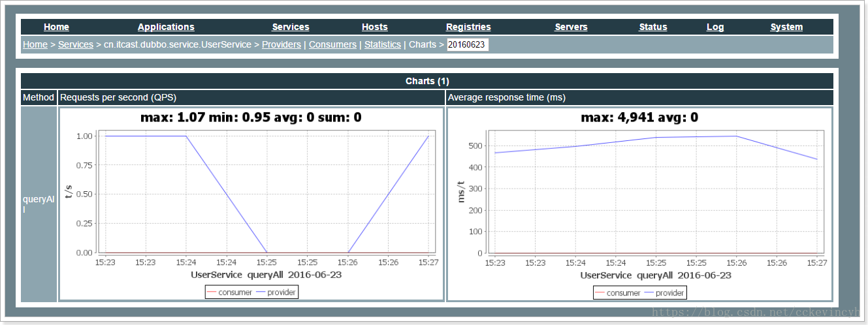
Task: Click the 500 y-axis value in the response time chart
Action: coord(475,146)
